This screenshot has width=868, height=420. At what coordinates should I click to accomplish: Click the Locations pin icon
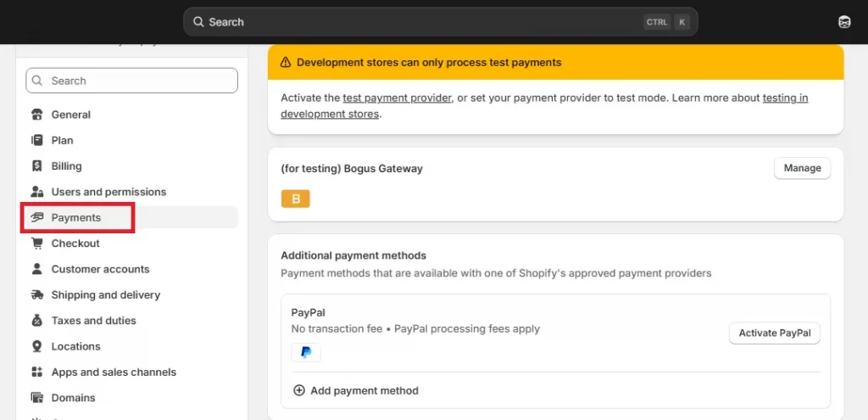36,346
